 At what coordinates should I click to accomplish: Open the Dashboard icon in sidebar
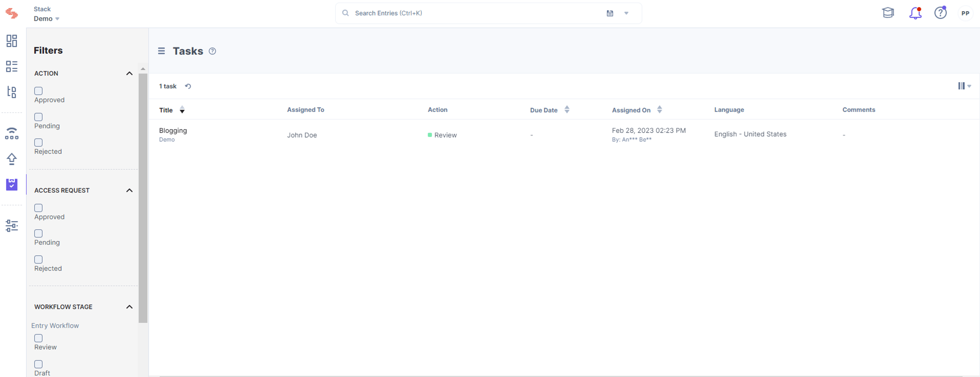[x=12, y=41]
